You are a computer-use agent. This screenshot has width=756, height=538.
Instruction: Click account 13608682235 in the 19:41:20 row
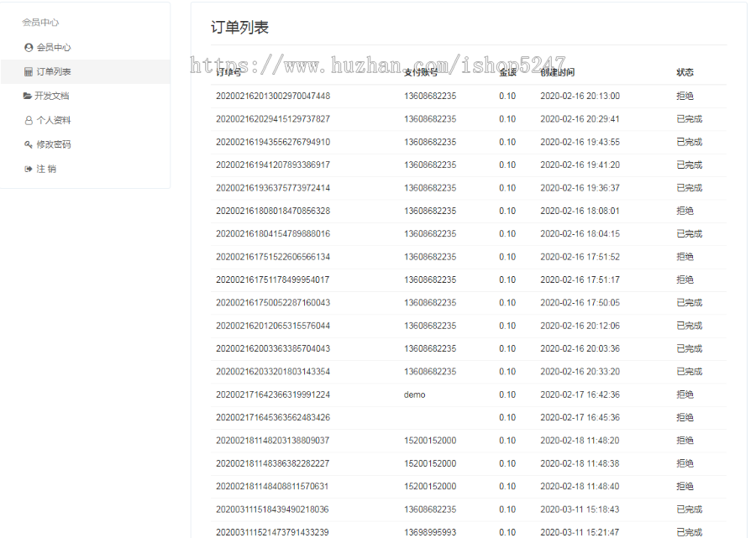[x=430, y=165]
